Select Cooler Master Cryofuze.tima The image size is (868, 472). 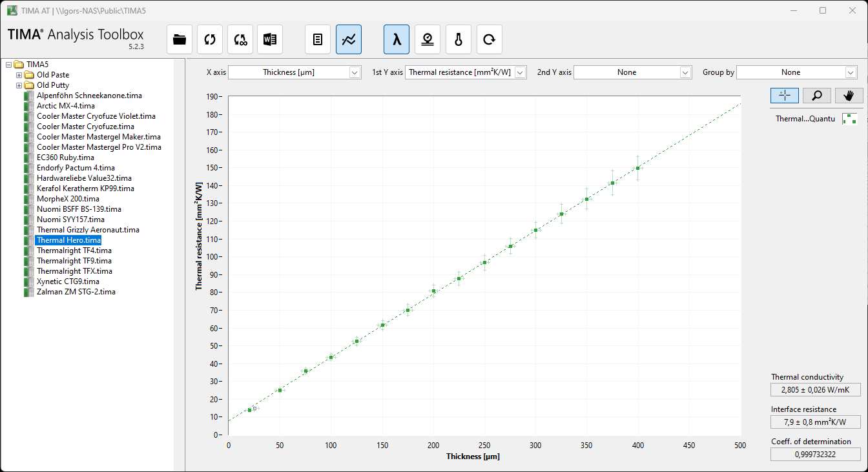(x=85, y=127)
